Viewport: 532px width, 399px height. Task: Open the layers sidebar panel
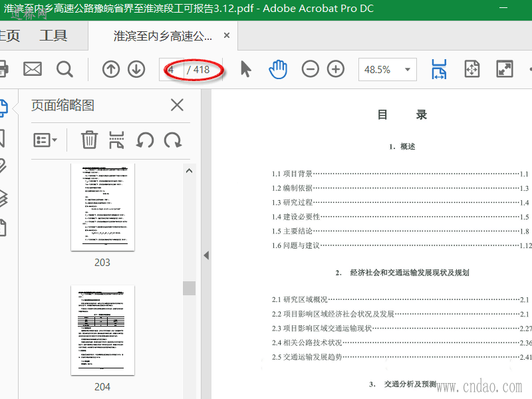[3, 198]
